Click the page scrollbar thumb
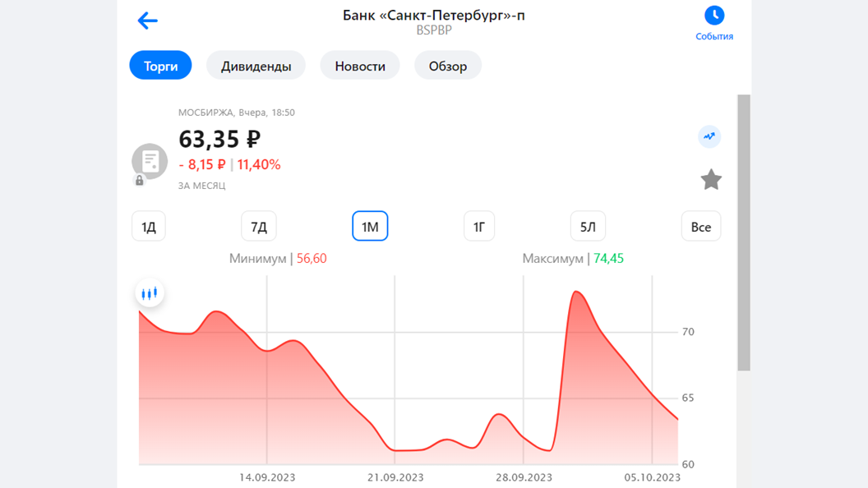The image size is (868, 488). coord(743,232)
